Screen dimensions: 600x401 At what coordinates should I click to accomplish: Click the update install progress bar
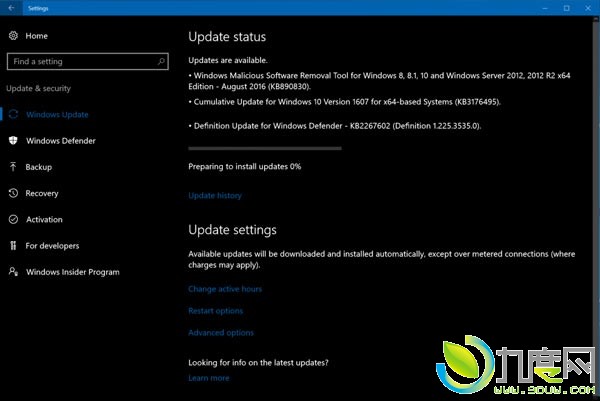point(265,148)
